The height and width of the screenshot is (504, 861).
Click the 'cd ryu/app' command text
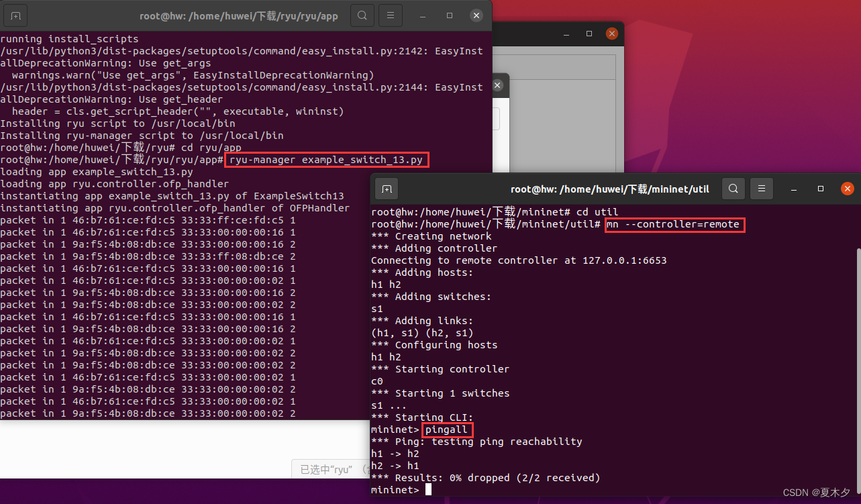[x=211, y=148]
